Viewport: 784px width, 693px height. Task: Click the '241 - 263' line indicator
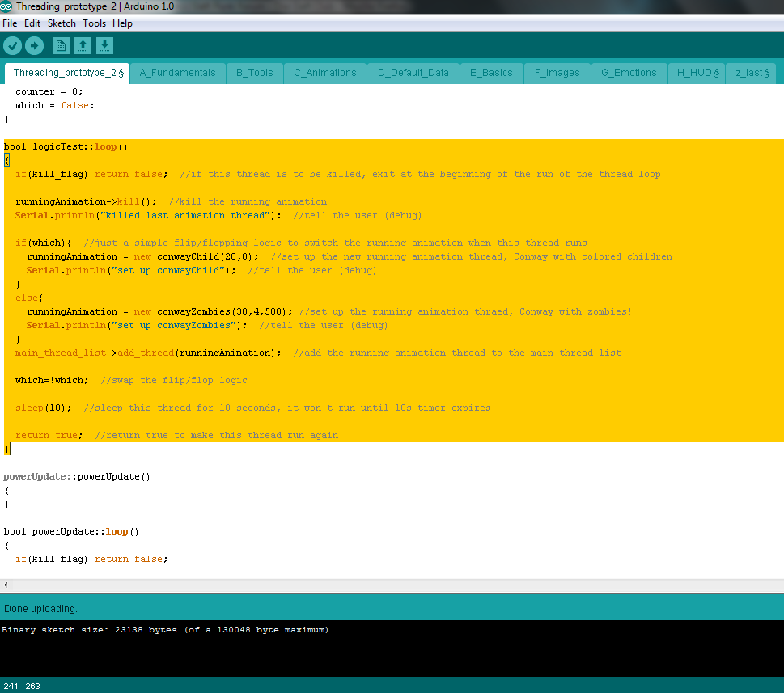pyautogui.click(x=22, y=686)
